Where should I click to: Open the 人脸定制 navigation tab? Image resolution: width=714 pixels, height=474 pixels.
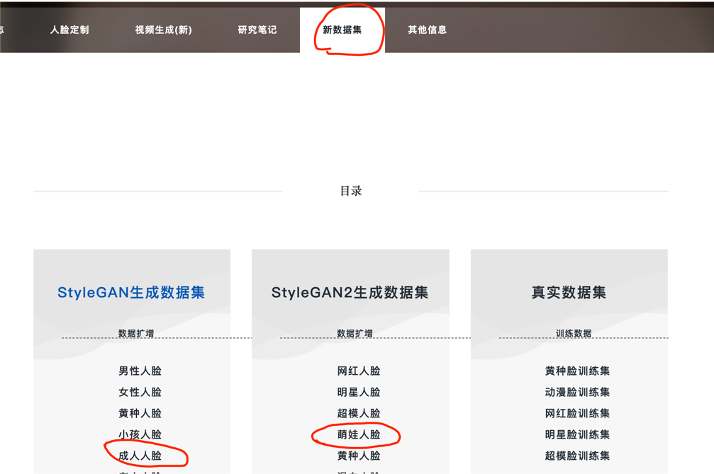pyautogui.click(x=69, y=30)
